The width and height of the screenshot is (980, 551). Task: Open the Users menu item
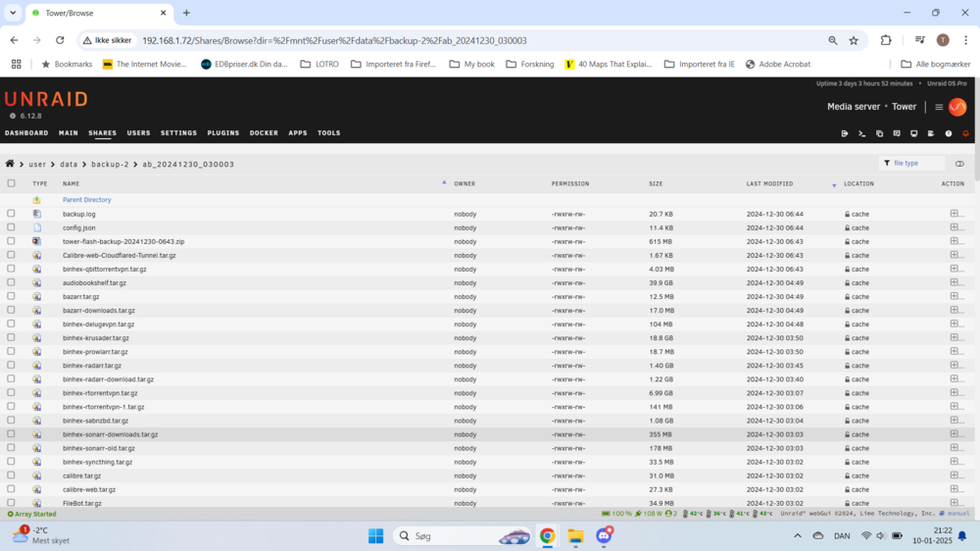(x=139, y=133)
